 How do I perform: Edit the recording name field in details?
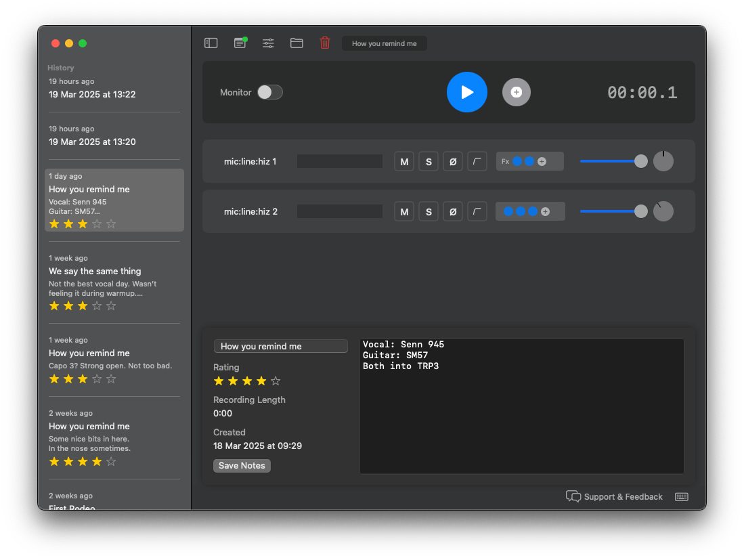[280, 346]
